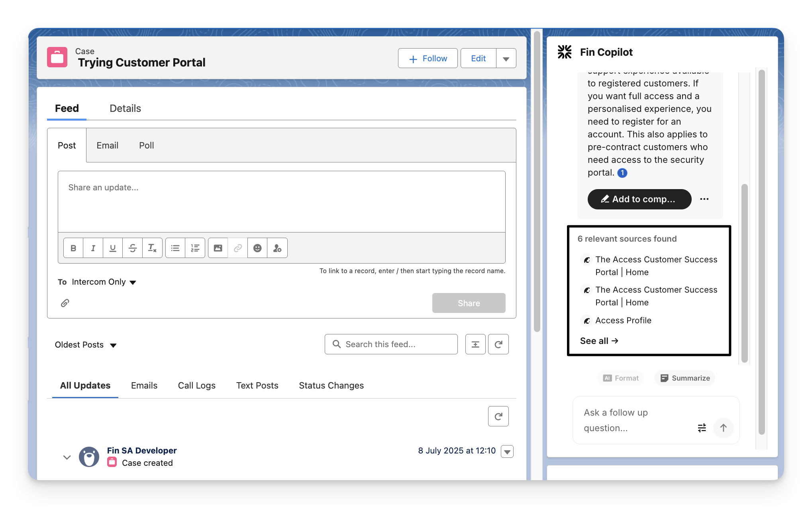Insert an image into the post

pos(218,248)
